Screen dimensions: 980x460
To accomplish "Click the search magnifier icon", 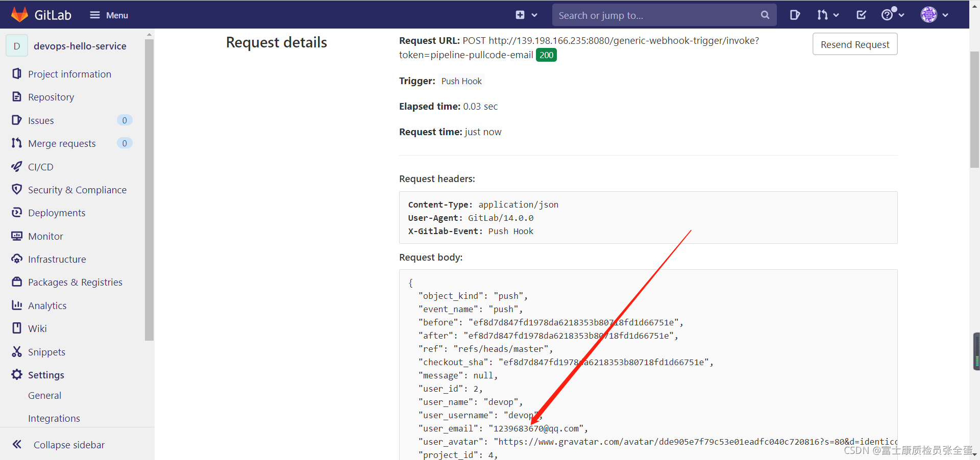I will point(765,15).
